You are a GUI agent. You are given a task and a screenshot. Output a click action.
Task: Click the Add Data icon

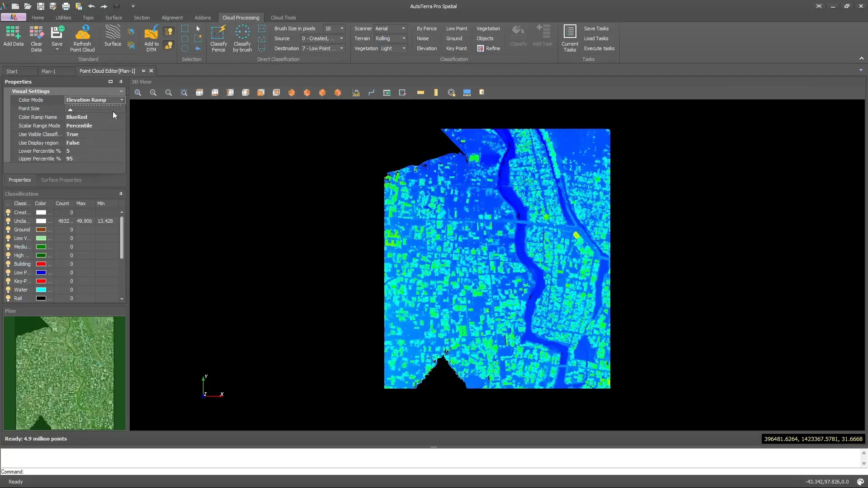(x=13, y=36)
